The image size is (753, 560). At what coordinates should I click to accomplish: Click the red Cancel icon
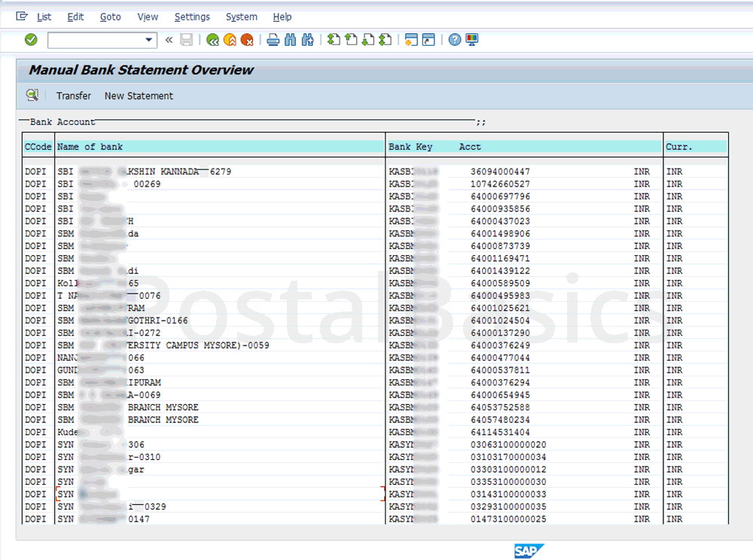[x=246, y=40]
